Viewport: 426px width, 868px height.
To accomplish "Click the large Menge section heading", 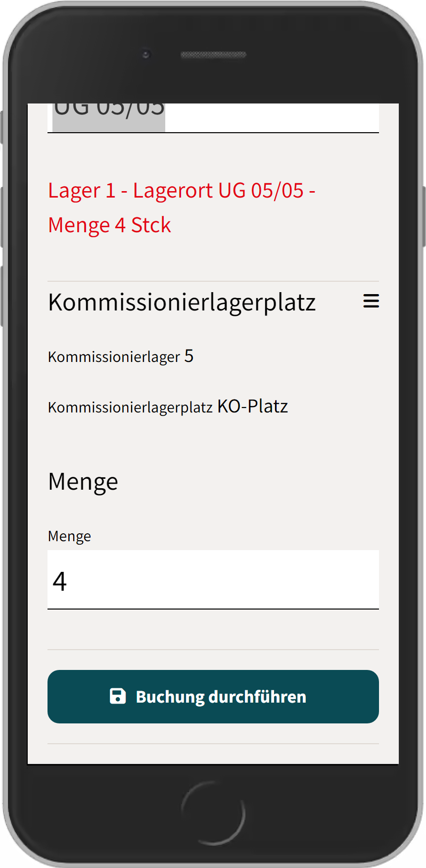I will 83,482.
